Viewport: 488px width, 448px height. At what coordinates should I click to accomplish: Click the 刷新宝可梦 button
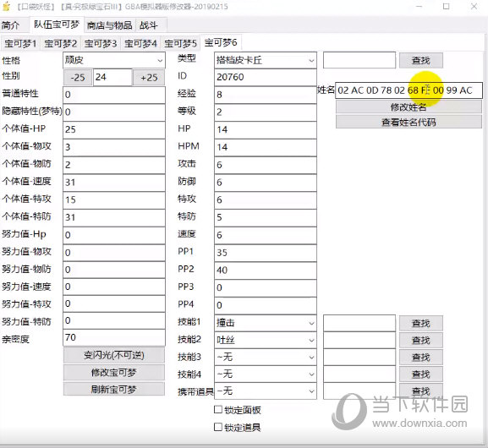coord(114,389)
